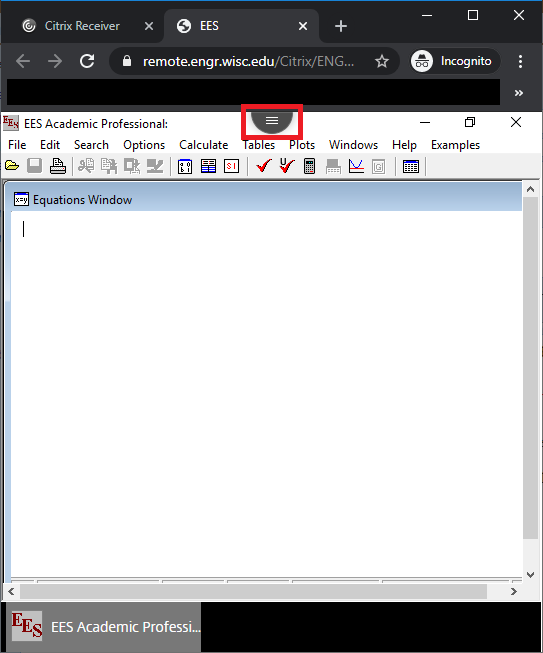
Task: Click the Solve calculator icon
Action: tap(309, 166)
